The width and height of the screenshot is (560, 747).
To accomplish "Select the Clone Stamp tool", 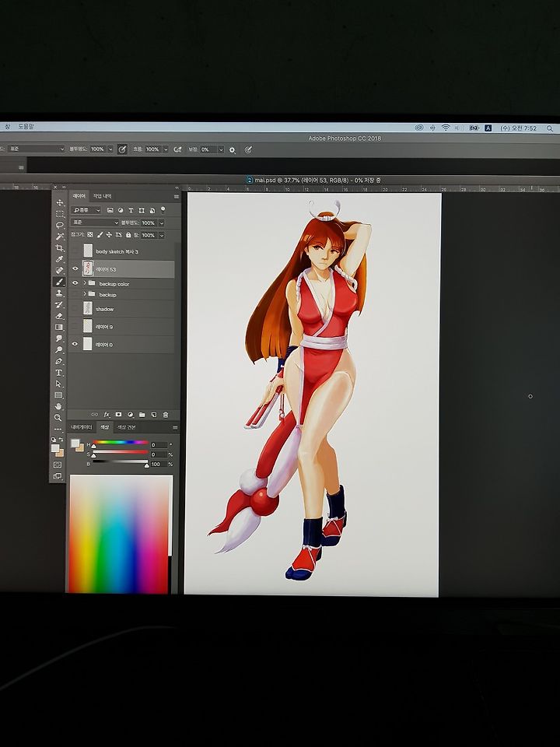I will pyautogui.click(x=60, y=293).
